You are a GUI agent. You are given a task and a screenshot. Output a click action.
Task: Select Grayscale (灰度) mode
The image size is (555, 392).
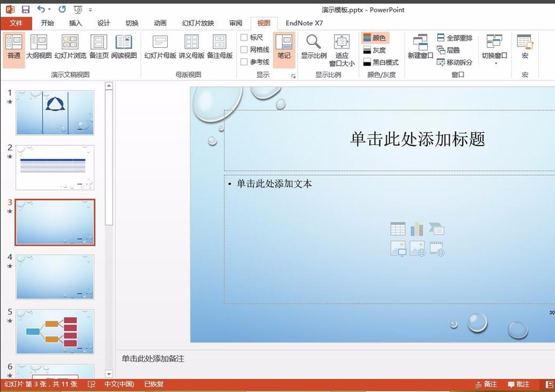point(374,50)
